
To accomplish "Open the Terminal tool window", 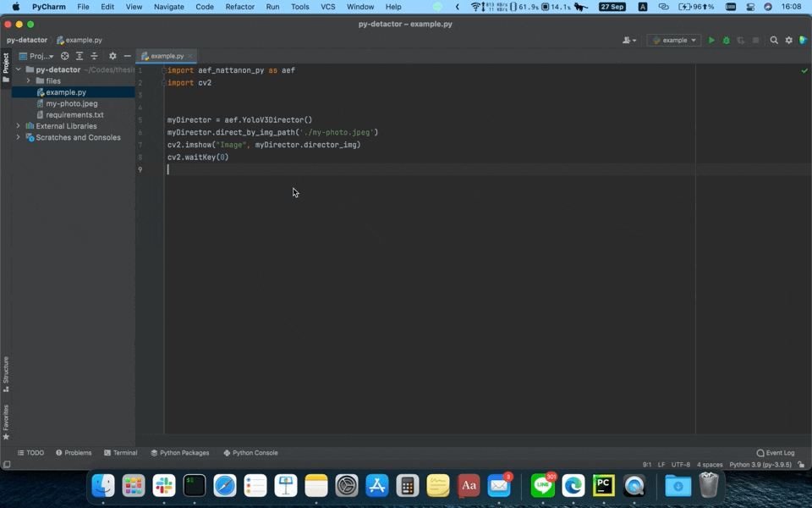I will [120, 452].
